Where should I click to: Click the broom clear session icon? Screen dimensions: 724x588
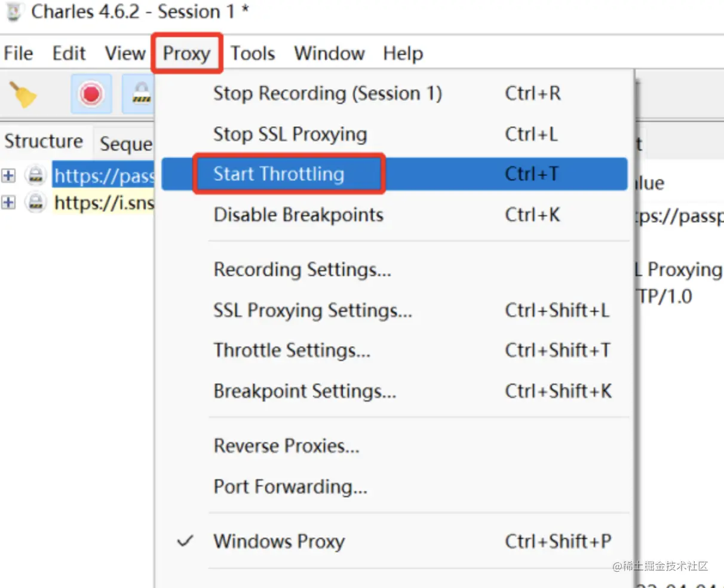(23, 94)
